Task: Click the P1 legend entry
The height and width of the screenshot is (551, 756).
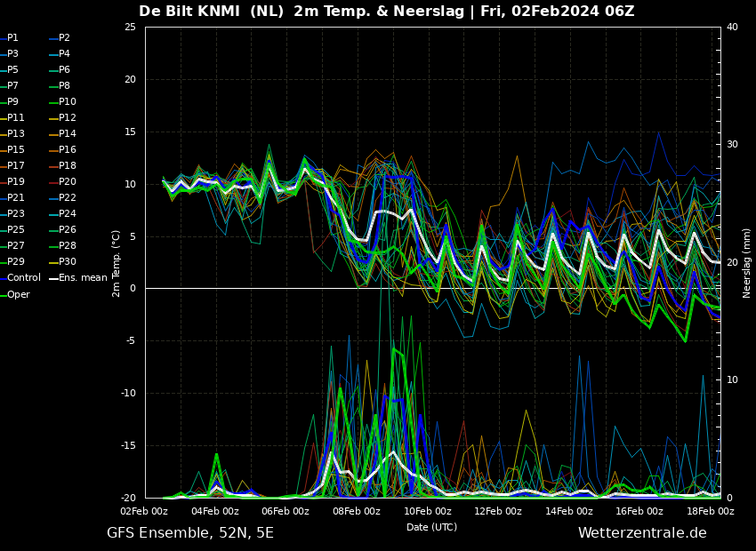Action: pyautogui.click(x=12, y=38)
